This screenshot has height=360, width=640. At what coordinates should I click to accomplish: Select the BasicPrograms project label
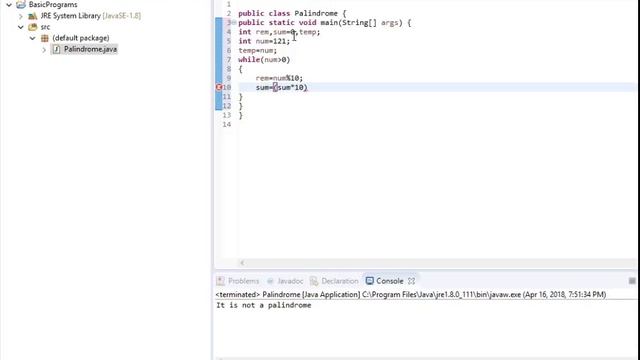(53, 5)
